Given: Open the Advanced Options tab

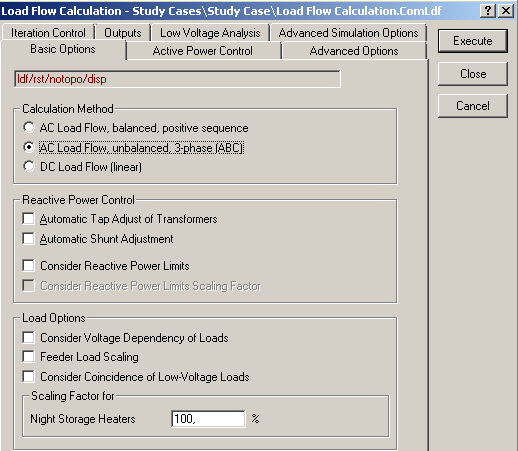Looking at the screenshot, I should coord(354,51).
